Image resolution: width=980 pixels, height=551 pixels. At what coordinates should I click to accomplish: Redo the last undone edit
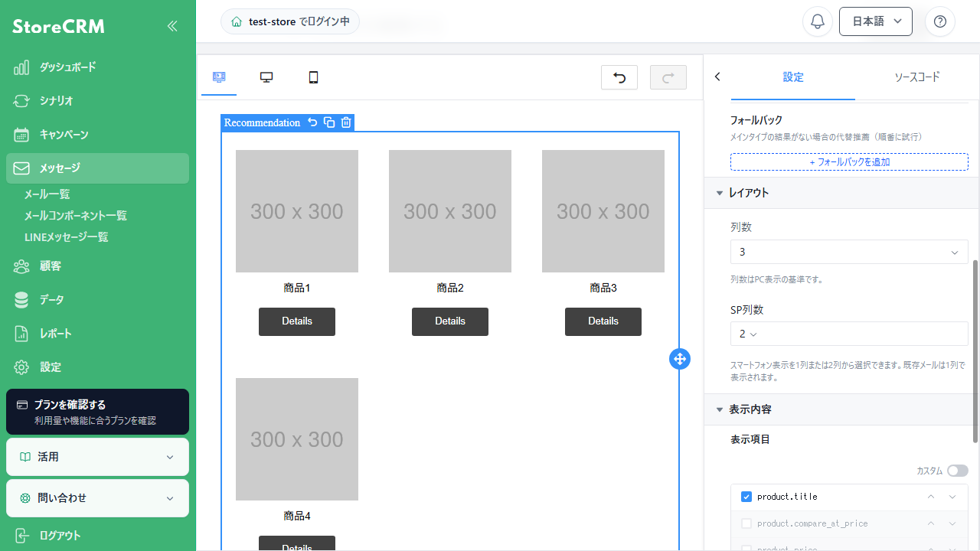pyautogui.click(x=668, y=77)
